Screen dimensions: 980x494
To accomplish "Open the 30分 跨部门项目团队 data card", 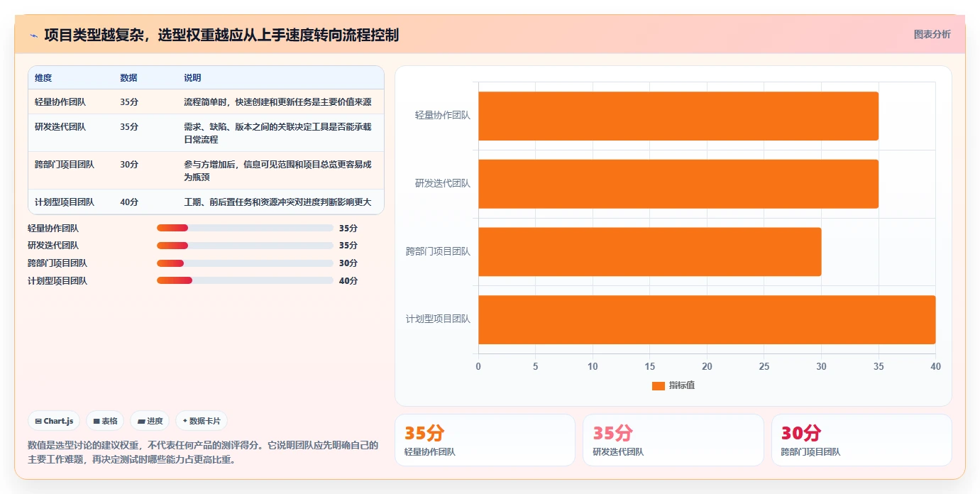I will (861, 440).
